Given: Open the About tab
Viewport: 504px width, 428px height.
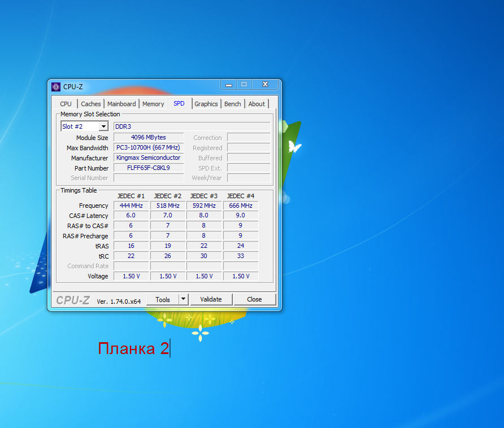Looking at the screenshot, I should coord(257,104).
